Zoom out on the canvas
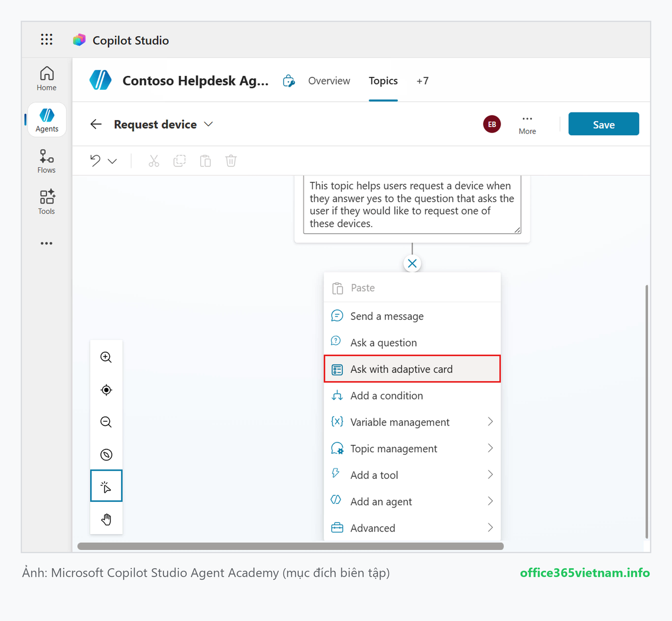The width and height of the screenshot is (672, 621). click(x=106, y=422)
